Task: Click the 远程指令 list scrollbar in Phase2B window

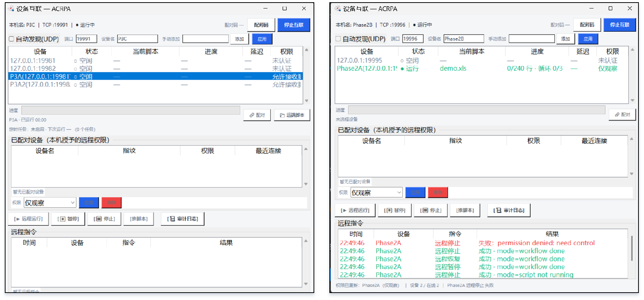Action: click(631, 248)
